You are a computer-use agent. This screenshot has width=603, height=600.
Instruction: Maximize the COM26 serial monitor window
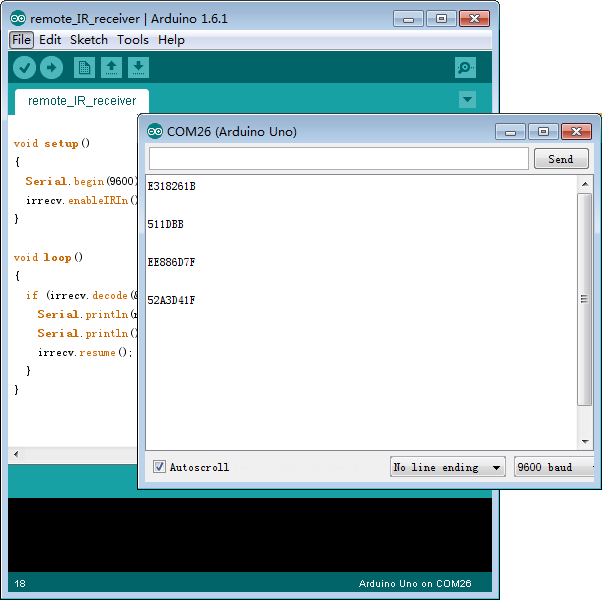543,132
